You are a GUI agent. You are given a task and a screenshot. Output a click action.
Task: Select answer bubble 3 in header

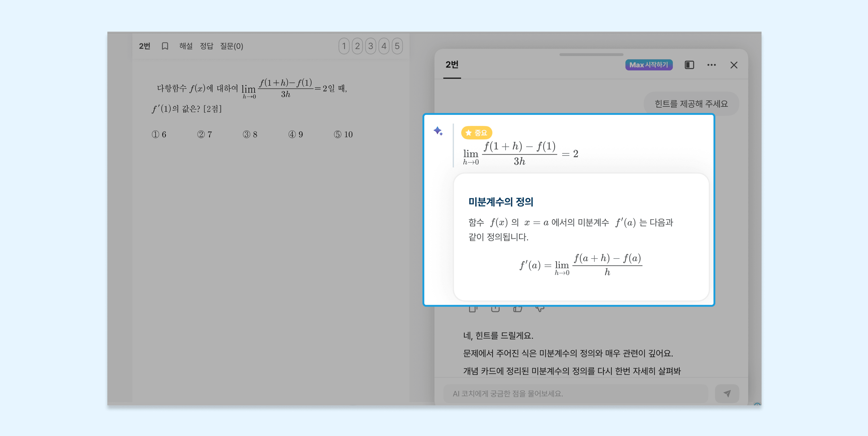[x=370, y=46]
